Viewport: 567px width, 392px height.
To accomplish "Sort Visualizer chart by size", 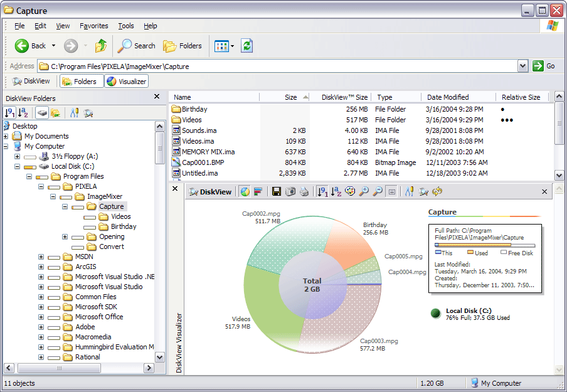I will [x=322, y=192].
